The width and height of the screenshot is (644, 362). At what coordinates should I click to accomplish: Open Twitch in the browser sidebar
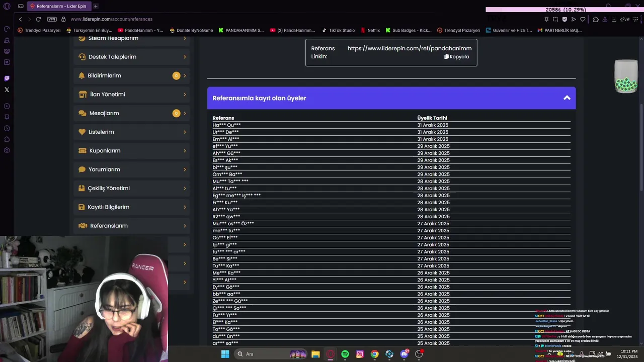(x=7, y=78)
